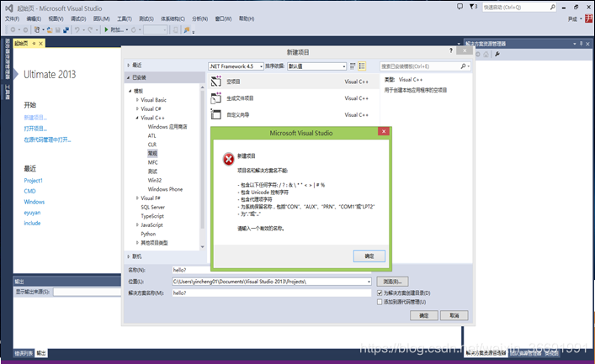Select the 生成文件项目 template row
The width and height of the screenshot is (595, 364).
(x=294, y=98)
